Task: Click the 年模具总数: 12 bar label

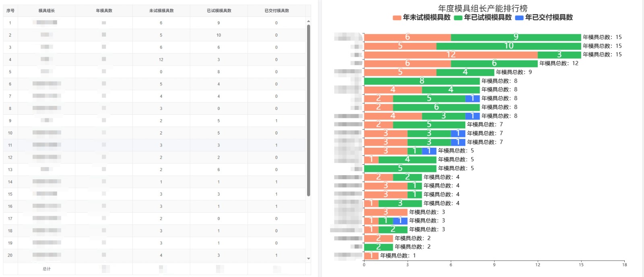Action: click(559, 63)
